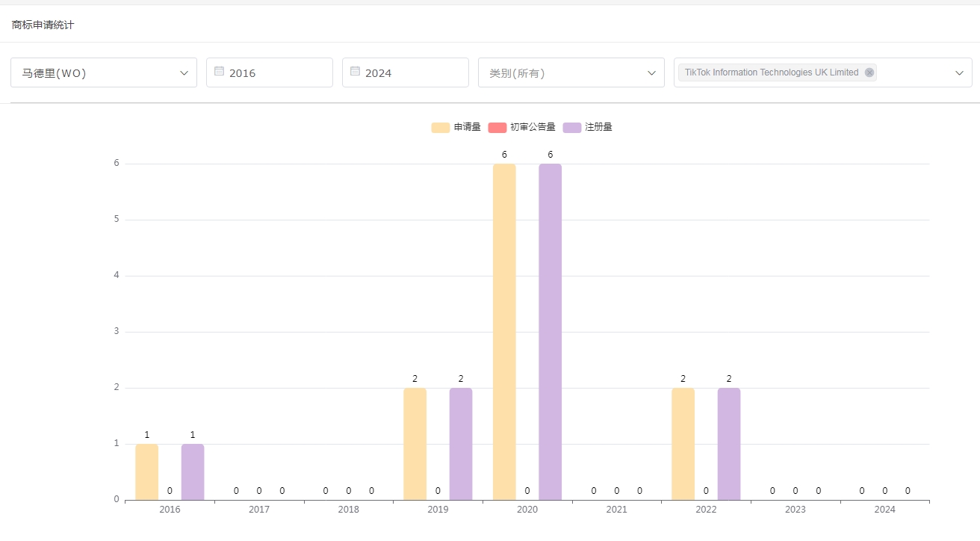Click the calendar icon beside 2016
980x541 pixels.
pos(219,72)
